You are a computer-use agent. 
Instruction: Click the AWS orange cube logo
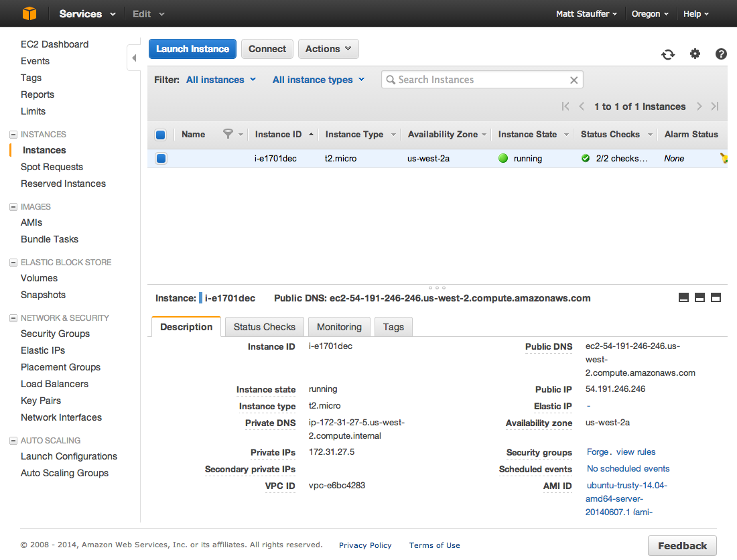point(29,13)
